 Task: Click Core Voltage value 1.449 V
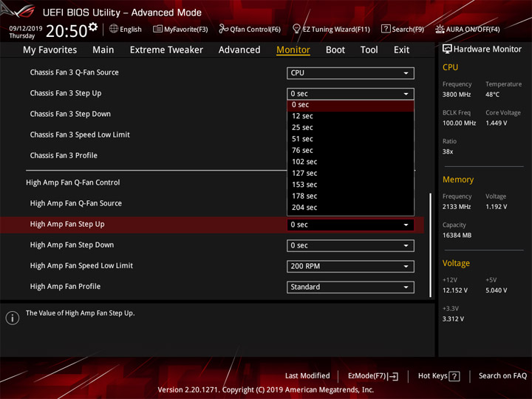point(497,123)
